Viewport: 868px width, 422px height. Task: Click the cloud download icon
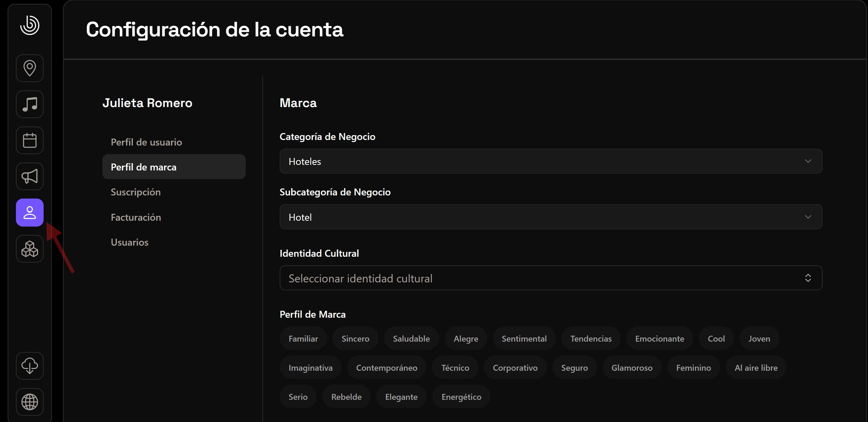pyautogui.click(x=30, y=366)
